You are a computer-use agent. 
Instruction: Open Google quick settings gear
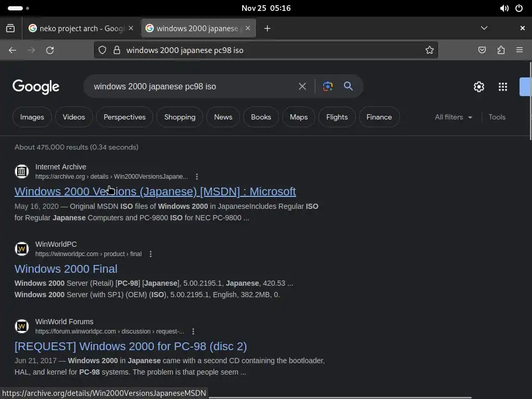(478, 87)
